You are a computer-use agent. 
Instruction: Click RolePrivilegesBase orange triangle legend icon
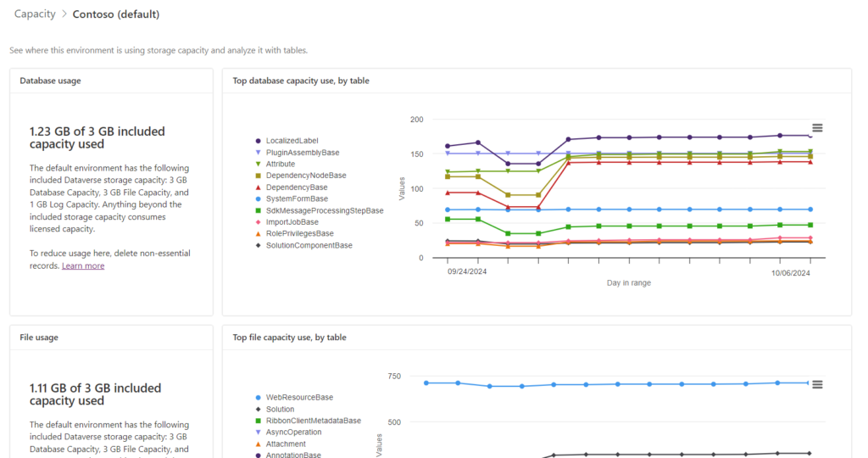258,233
